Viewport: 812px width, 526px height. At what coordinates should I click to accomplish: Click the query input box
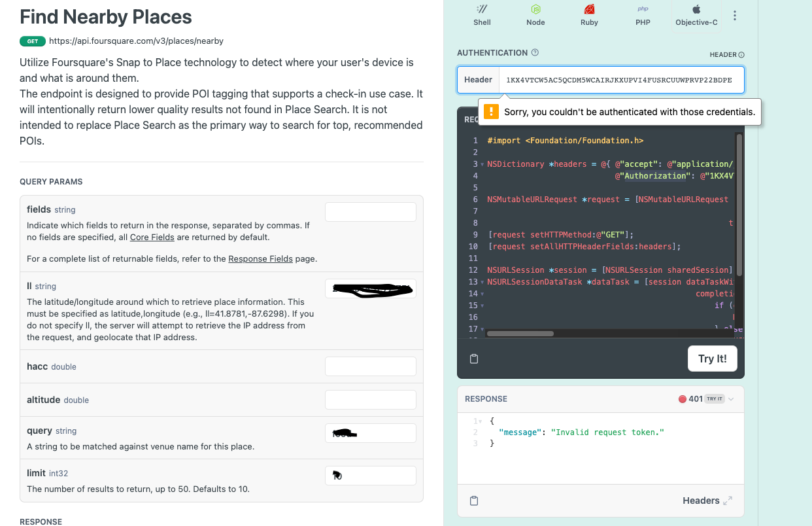pos(371,433)
